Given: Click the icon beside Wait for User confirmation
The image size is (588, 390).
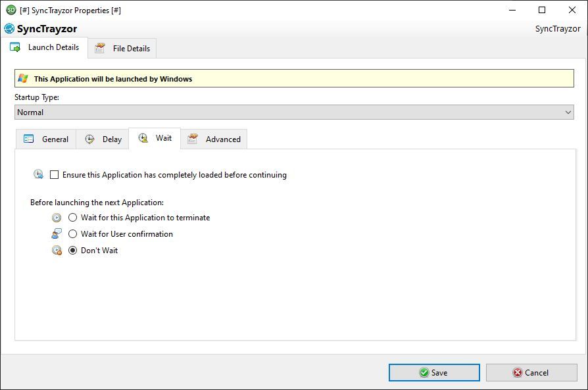Looking at the screenshot, I should point(56,233).
